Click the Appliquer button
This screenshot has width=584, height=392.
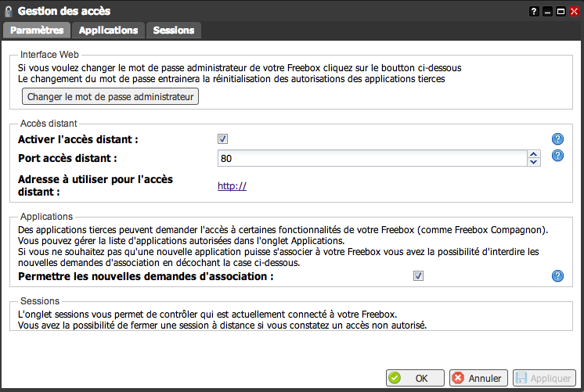[x=545, y=378]
